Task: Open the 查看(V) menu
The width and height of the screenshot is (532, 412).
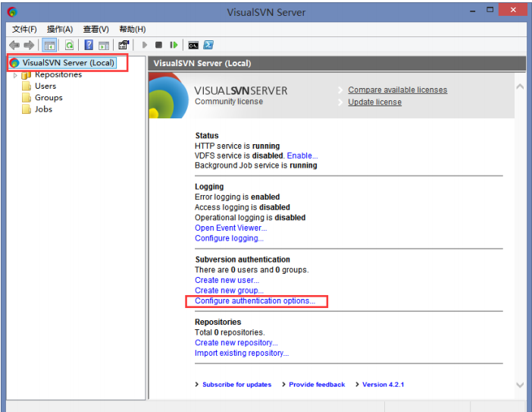Action: pyautogui.click(x=96, y=29)
